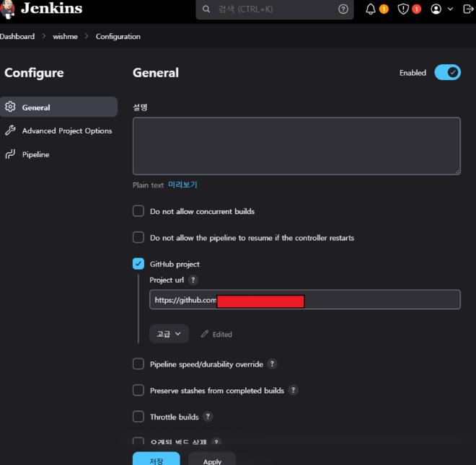Screen dimensions: 476x465
Task: Click the orange notification count badge
Action: (x=384, y=9)
